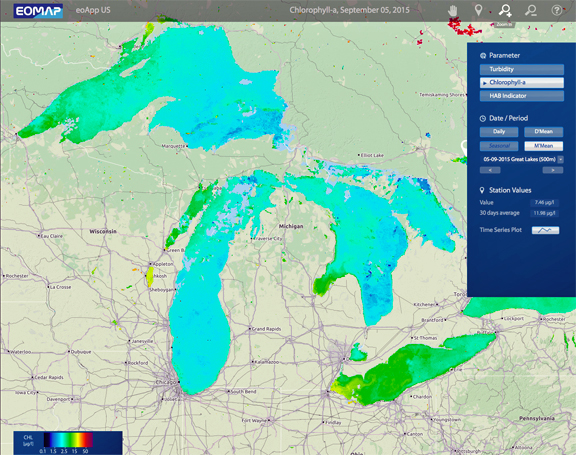Click the EOMAP logo
The height and width of the screenshot is (455, 576).
[38, 11]
